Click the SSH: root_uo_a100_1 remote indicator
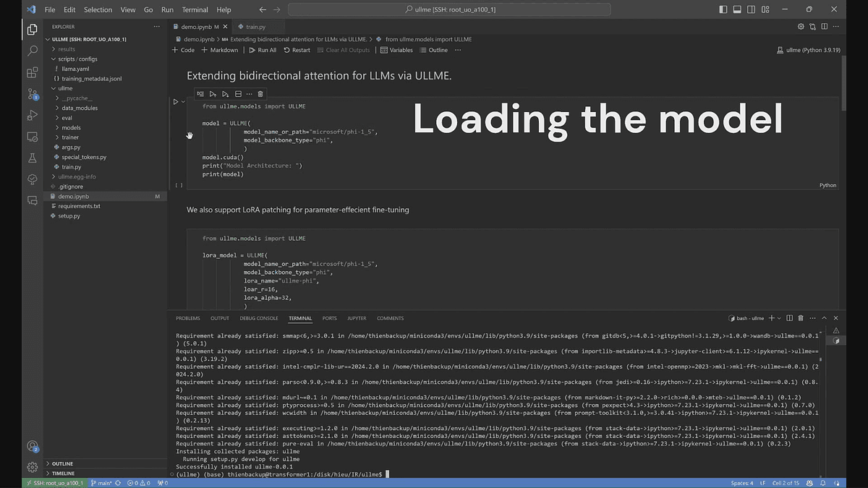868x488 pixels. click(x=54, y=483)
